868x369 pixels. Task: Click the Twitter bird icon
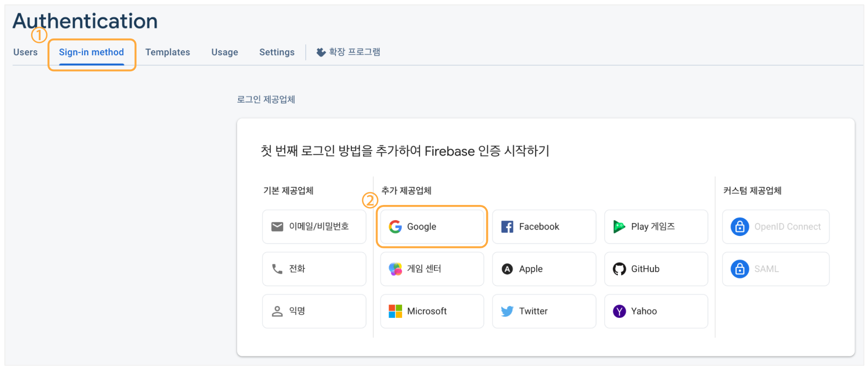507,311
